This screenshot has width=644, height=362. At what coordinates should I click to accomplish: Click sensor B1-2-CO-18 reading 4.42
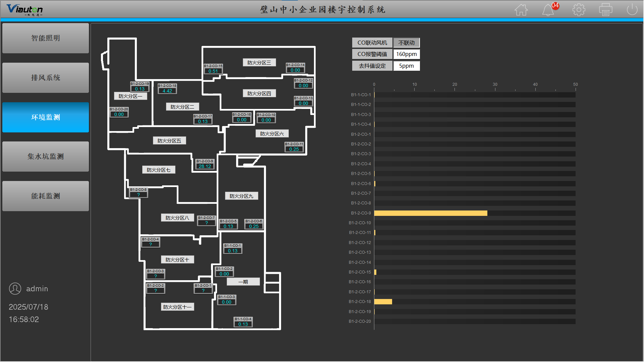pos(167,91)
